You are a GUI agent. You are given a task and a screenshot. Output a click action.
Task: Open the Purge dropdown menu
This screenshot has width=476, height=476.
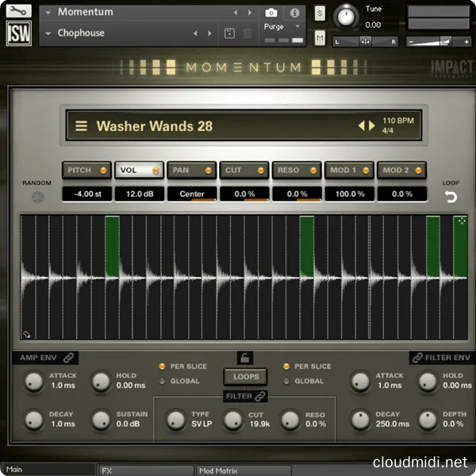click(282, 27)
